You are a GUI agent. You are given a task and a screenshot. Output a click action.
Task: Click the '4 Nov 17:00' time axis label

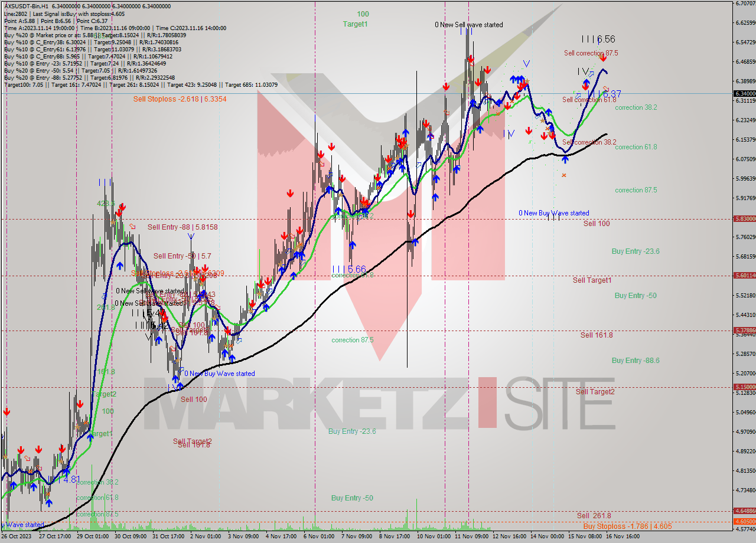coord(281,537)
